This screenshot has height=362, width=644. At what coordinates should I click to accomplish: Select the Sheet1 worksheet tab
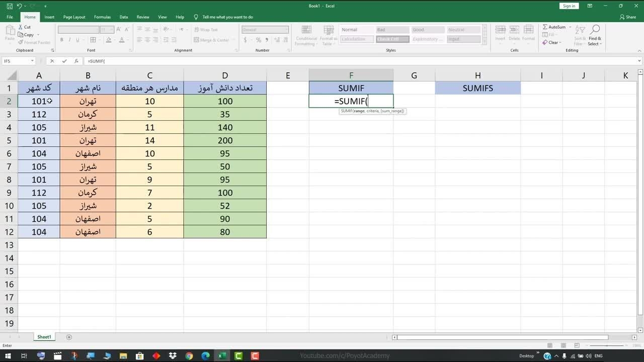tap(44, 337)
